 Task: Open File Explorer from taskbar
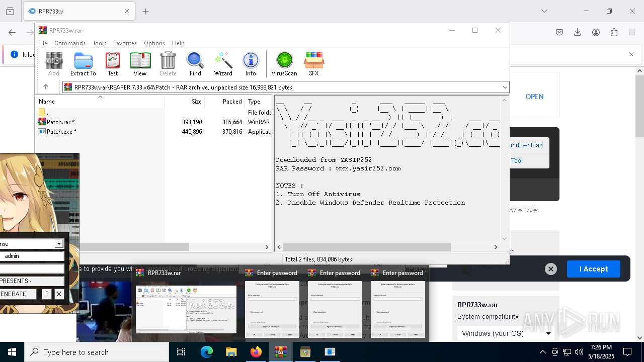click(231, 352)
